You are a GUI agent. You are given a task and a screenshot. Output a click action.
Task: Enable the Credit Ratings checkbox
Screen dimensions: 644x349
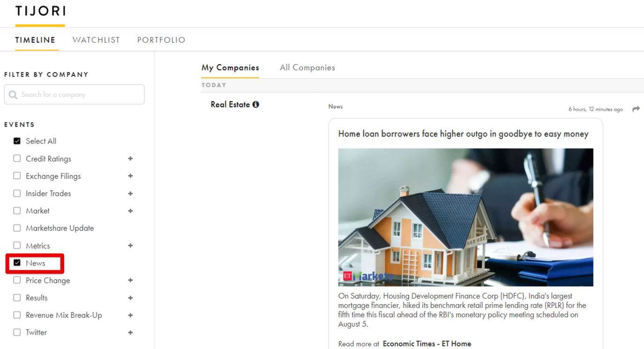(x=17, y=159)
